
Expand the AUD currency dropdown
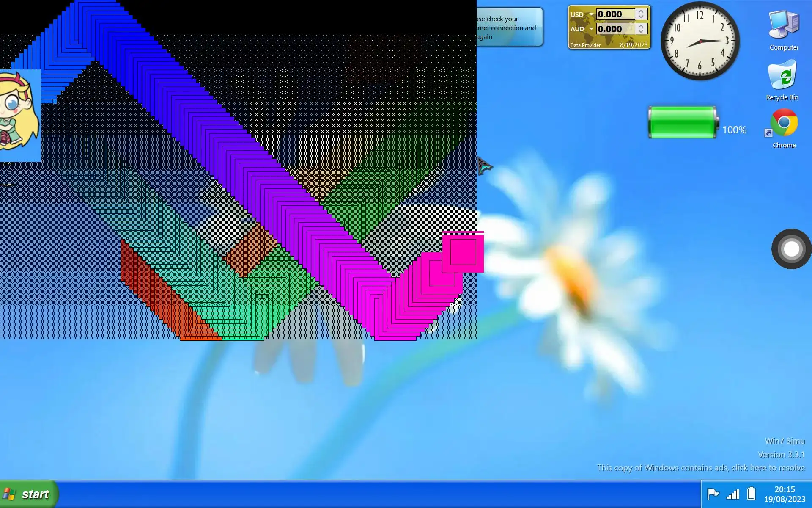tap(591, 29)
